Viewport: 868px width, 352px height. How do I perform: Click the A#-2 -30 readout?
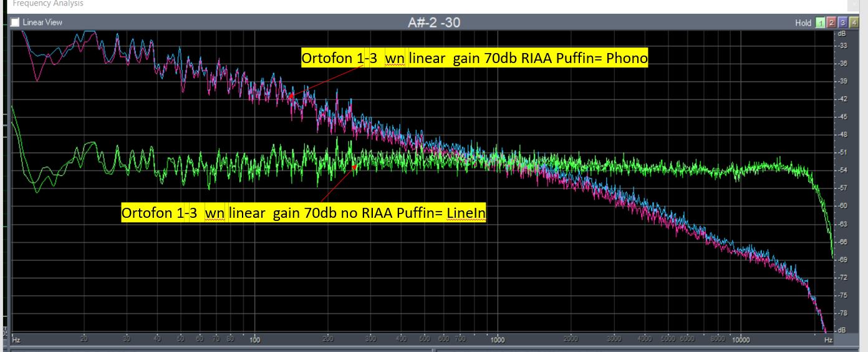434,22
